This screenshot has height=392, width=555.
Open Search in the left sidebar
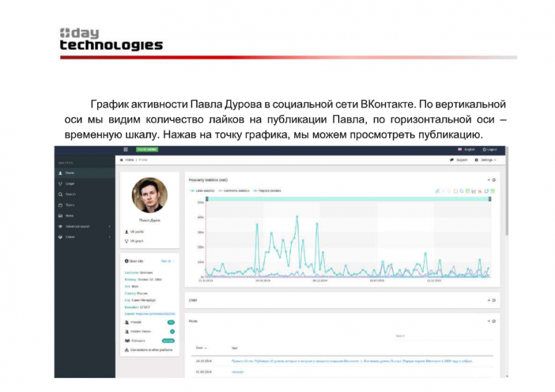(x=70, y=194)
